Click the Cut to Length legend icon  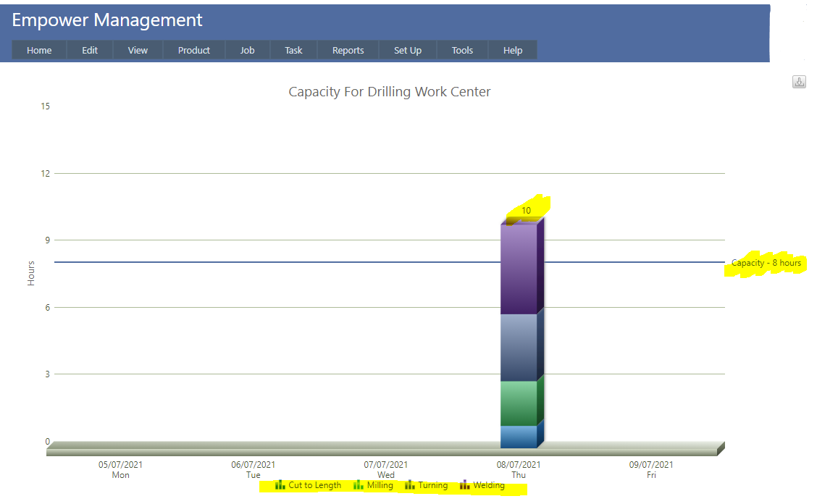[280, 485]
